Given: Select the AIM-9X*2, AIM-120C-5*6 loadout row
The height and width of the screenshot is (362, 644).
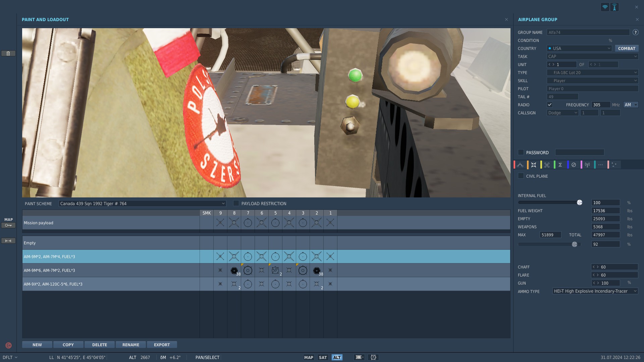Looking at the screenshot, I should tap(111, 284).
